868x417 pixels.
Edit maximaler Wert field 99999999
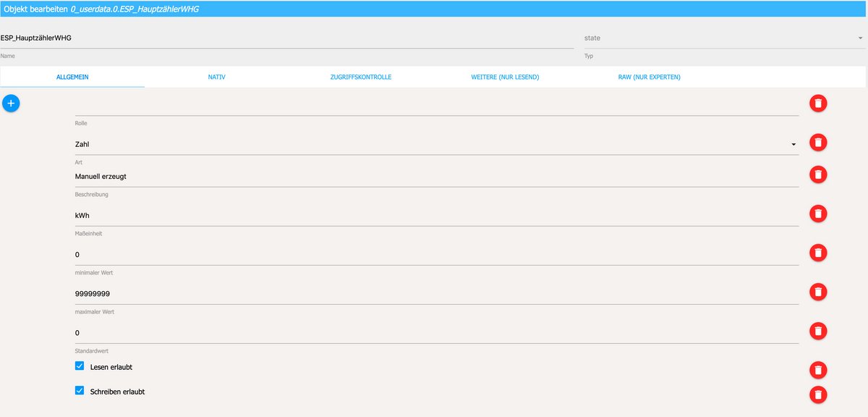click(437, 294)
